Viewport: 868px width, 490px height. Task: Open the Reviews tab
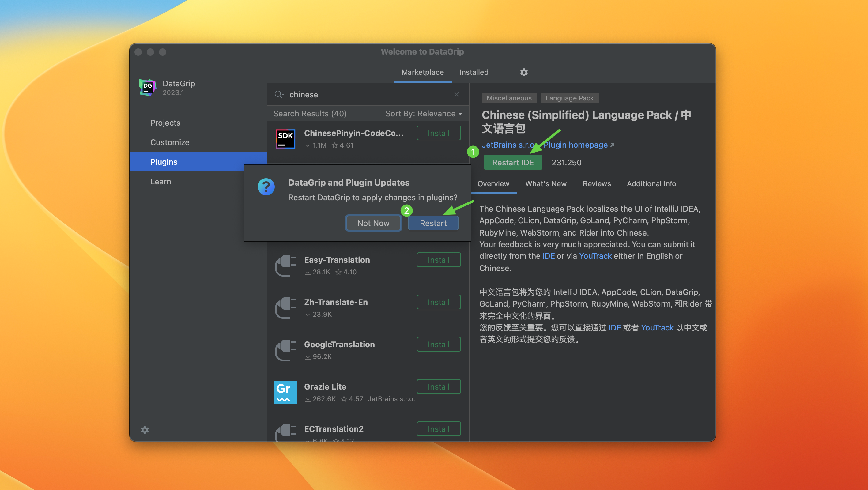pyautogui.click(x=597, y=184)
